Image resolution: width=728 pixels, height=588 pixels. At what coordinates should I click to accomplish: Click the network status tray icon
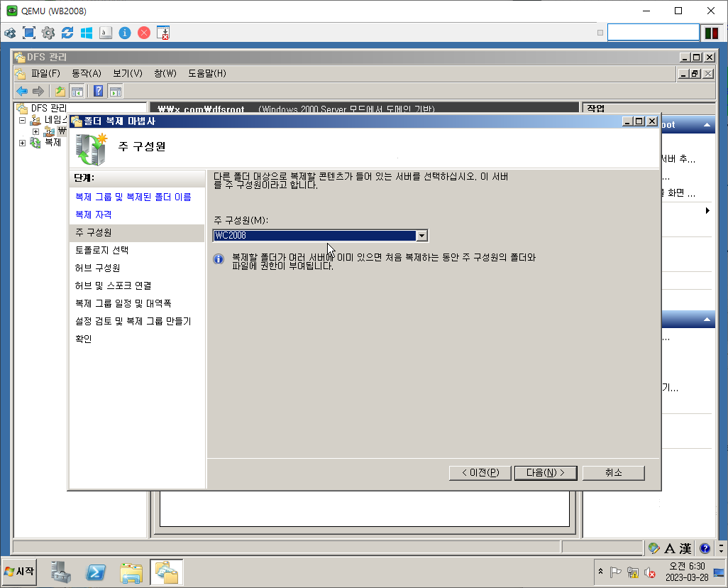(x=632, y=572)
